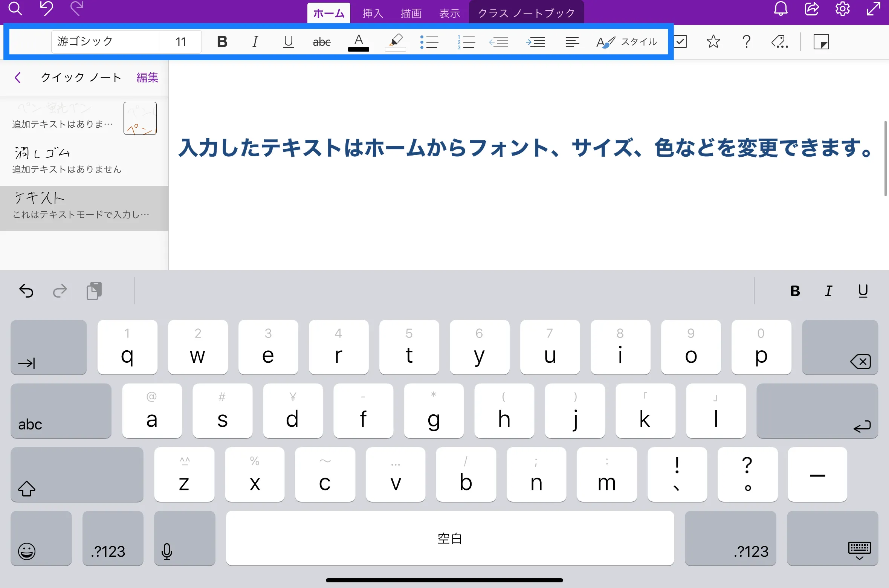Viewport: 889px width, 588px height.
Task: Open the クラス ノートブック tab
Action: [x=526, y=12]
